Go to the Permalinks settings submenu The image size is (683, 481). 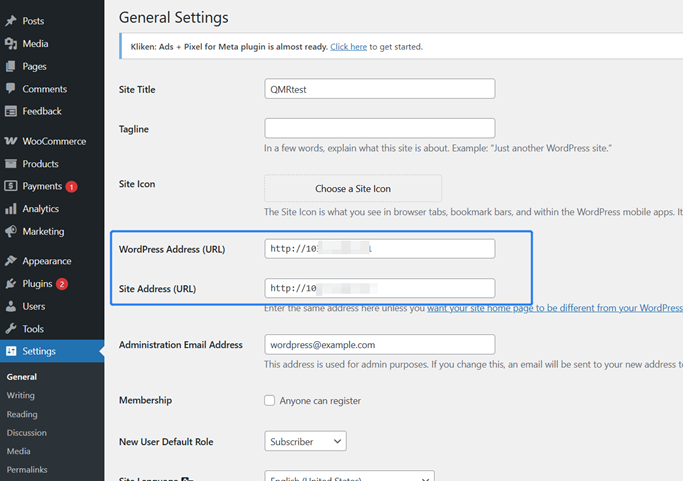pyautogui.click(x=27, y=470)
